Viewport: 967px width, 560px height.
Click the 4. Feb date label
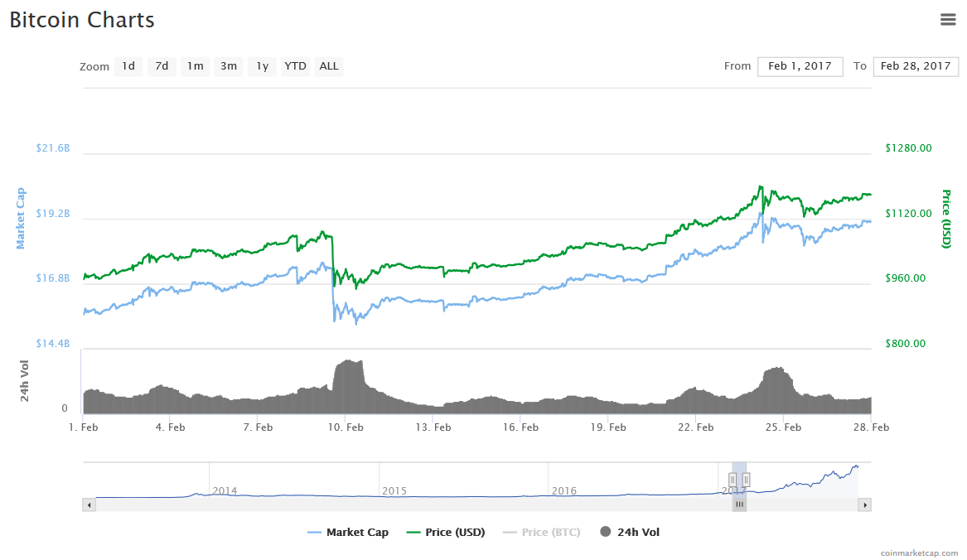[170, 427]
